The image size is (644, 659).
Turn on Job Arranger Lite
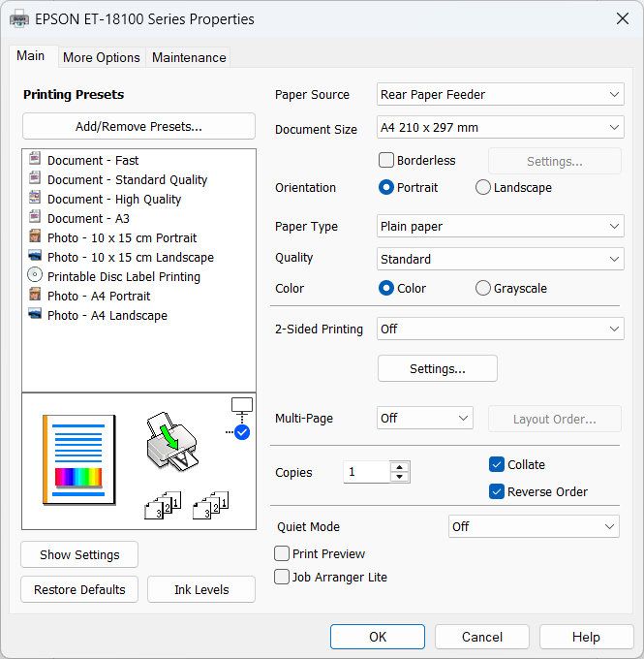[282, 577]
